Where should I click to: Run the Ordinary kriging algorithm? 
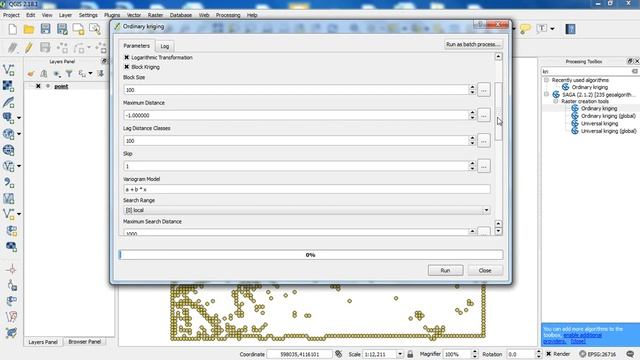[x=445, y=270]
